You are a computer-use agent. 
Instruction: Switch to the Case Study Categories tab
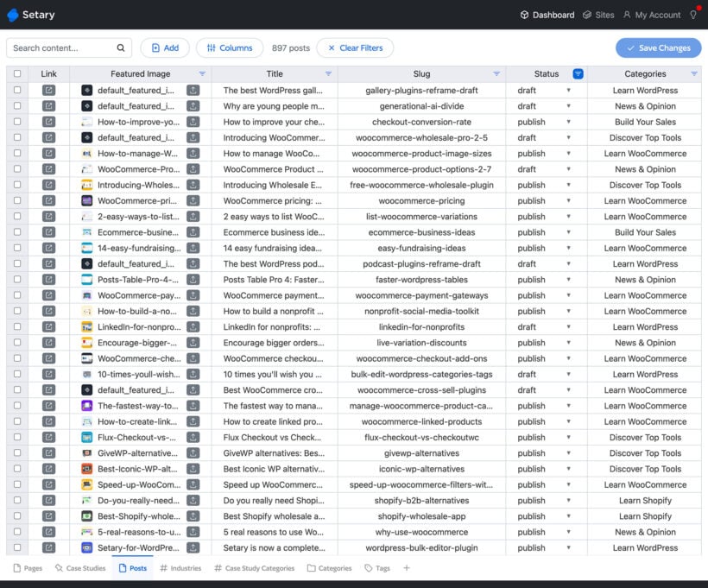pyautogui.click(x=255, y=568)
